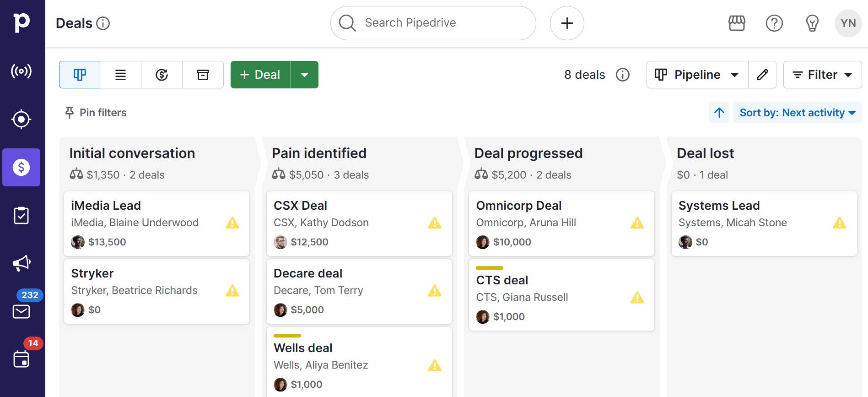Viewport: 868px width, 397px height.
Task: Click the warning icon on Wells deal
Action: pos(435,365)
